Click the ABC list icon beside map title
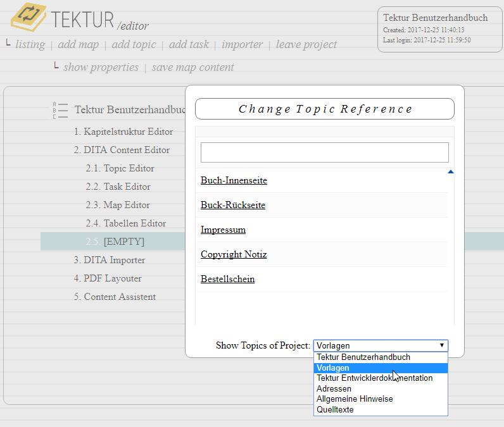The image size is (504, 427). tap(60, 110)
